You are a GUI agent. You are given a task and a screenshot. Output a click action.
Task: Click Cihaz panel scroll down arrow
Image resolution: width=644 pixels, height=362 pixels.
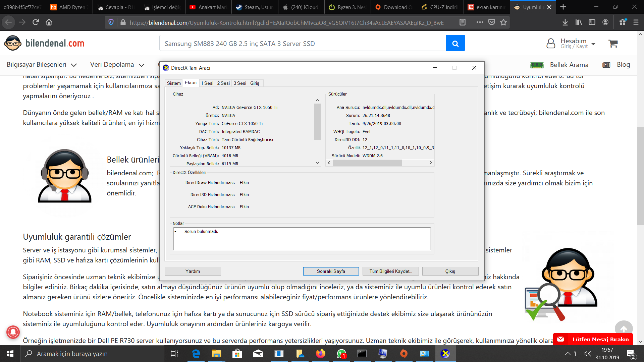317,163
